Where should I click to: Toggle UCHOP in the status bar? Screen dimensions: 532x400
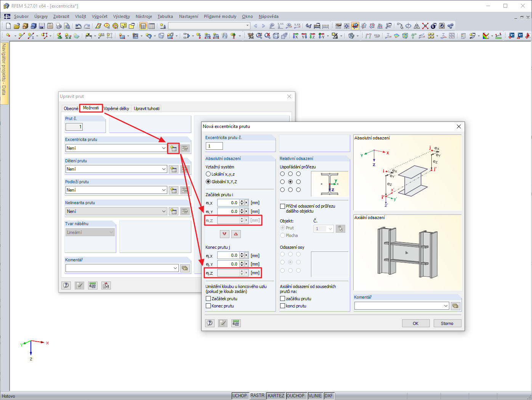[240, 396]
